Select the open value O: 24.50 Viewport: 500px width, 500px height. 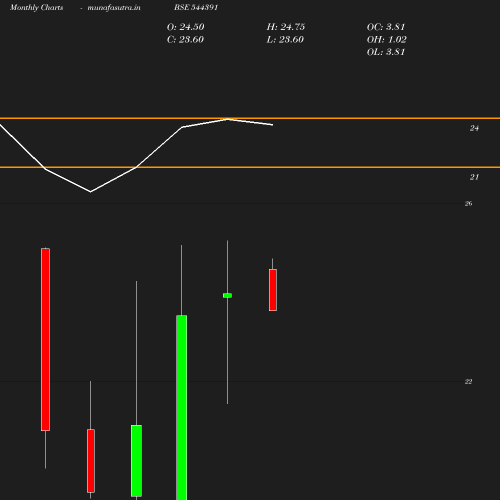[185, 27]
